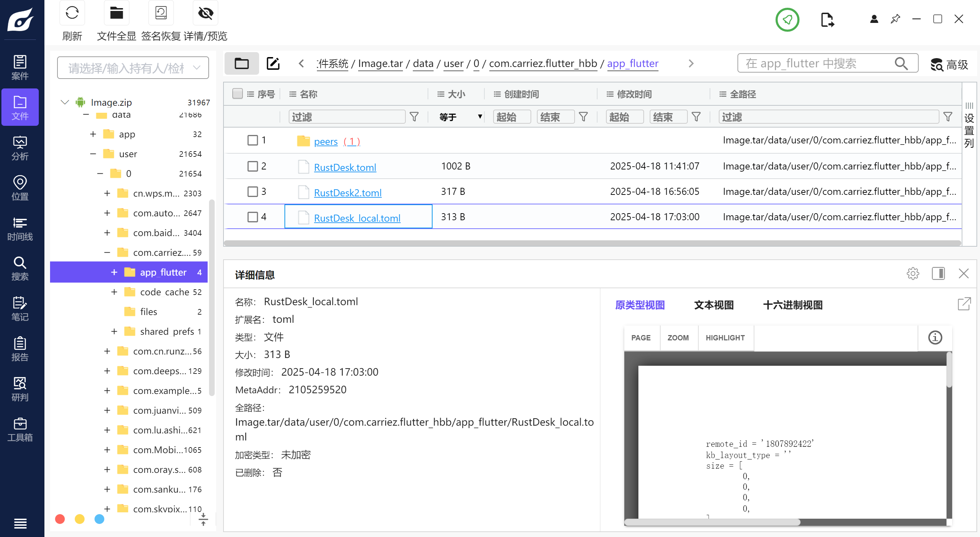Click the user account icon

(x=874, y=19)
